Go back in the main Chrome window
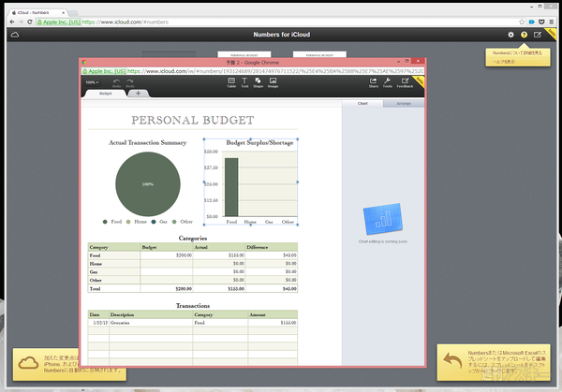 12,22
